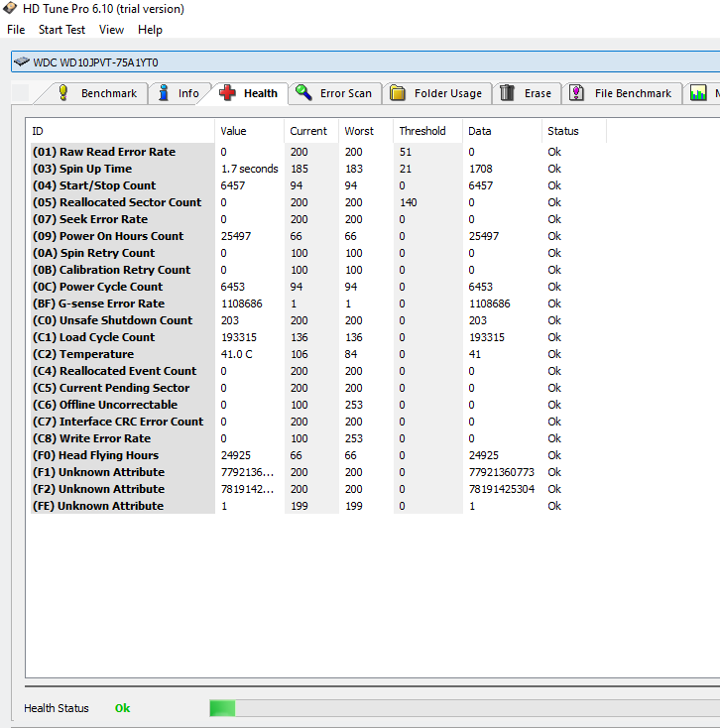
Task: Click the Current column header
Action: click(x=311, y=131)
